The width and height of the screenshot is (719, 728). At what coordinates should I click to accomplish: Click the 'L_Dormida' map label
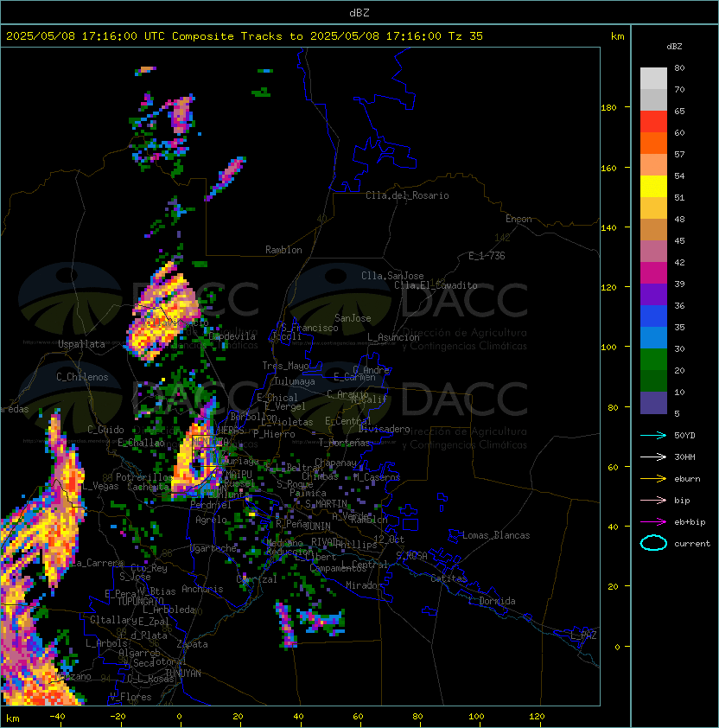click(492, 601)
